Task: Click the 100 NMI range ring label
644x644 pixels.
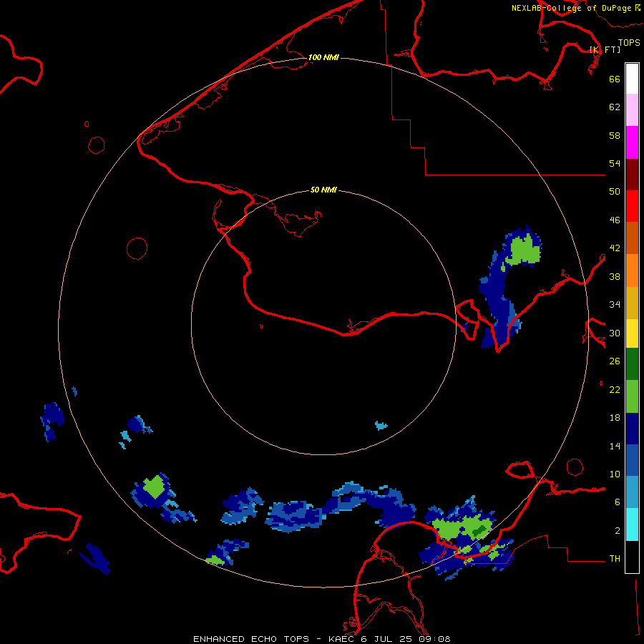Action: click(323, 57)
